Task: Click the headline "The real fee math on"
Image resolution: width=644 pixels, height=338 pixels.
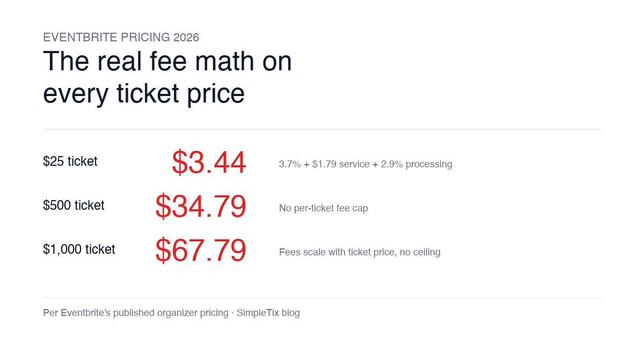Action: pos(167,61)
